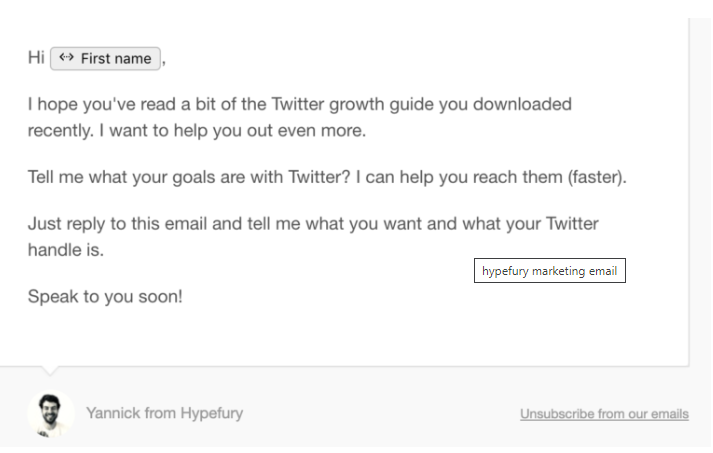
Task: Click the Speak to you soon! line
Action: (105, 297)
